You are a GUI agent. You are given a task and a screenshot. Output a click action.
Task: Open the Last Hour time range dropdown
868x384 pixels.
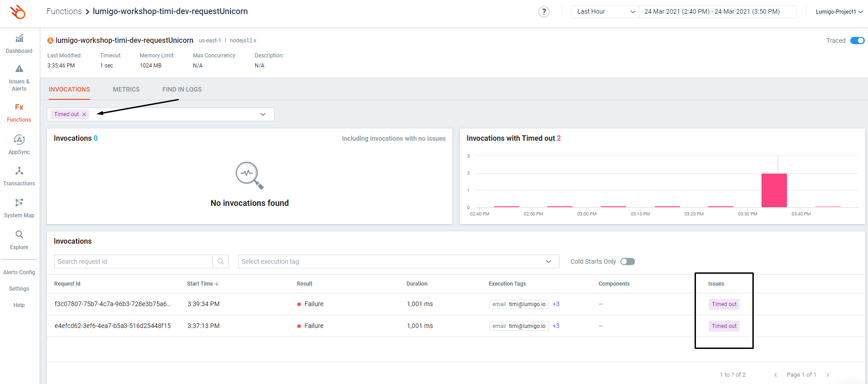[x=605, y=12]
